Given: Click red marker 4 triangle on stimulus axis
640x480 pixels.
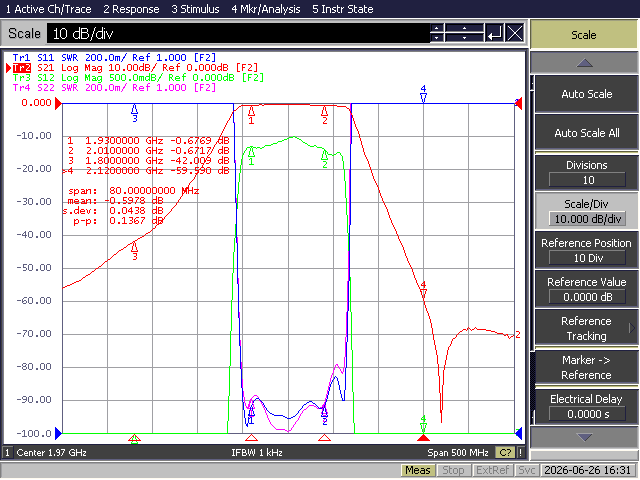Looking at the screenshot, I should pyautogui.click(x=423, y=438).
